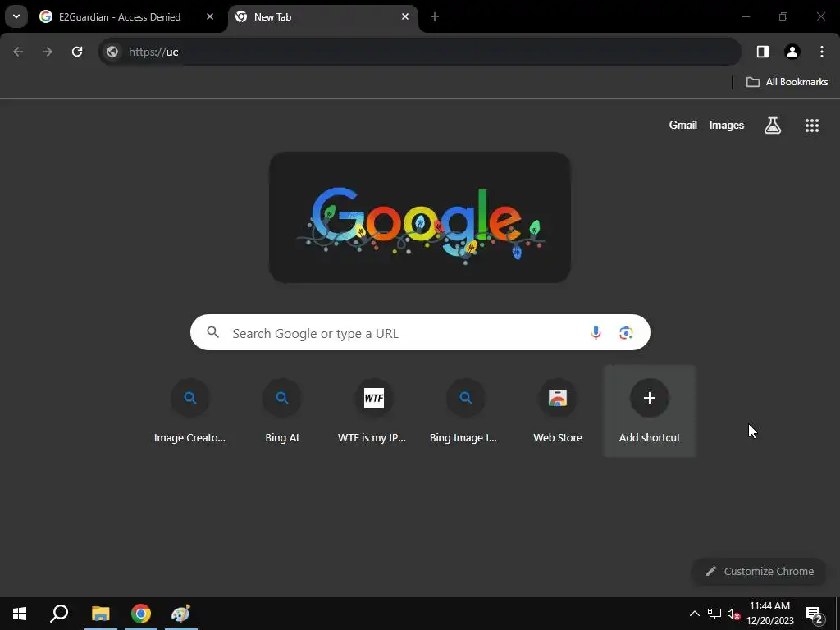Click the Search Google or type a URL box
The width and height of the screenshot is (840, 630).
tap(420, 333)
